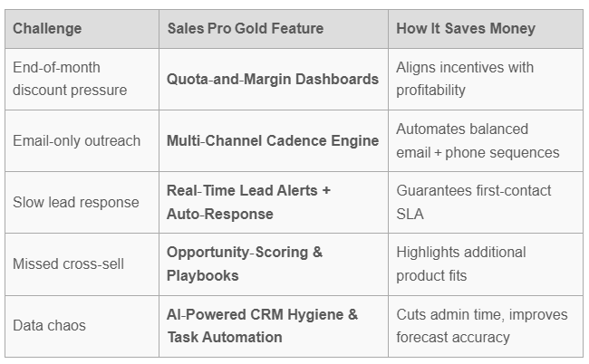Click the Missed cross-sell challenge cell
Image resolution: width=589 pixels, height=364 pixels.
68,263
